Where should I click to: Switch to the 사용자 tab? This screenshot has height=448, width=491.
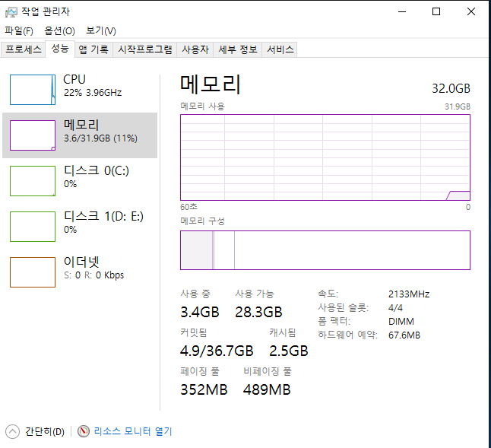[x=195, y=49]
